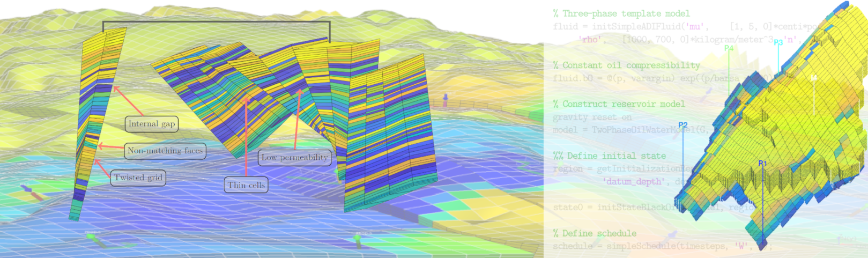
Task: Select the P4 well label
Action: coord(729,48)
